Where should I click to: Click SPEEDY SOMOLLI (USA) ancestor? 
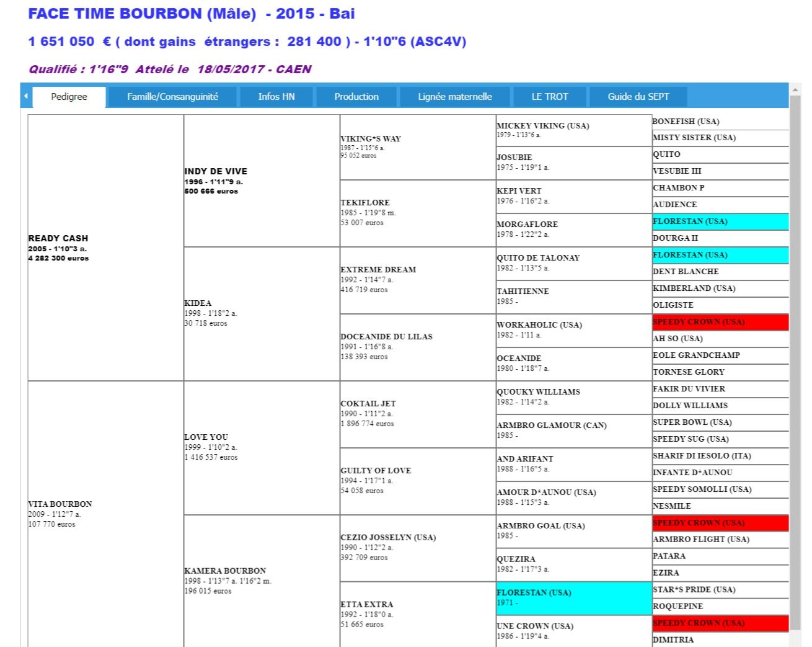click(x=702, y=489)
